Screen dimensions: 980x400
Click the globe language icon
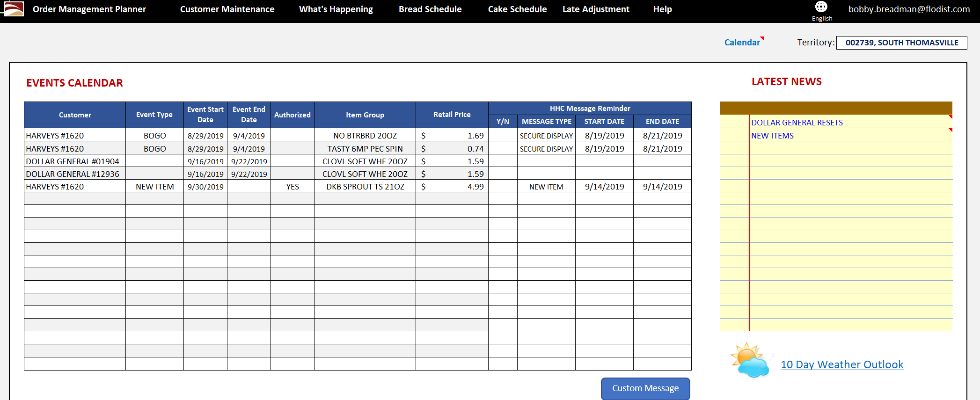[821, 7]
